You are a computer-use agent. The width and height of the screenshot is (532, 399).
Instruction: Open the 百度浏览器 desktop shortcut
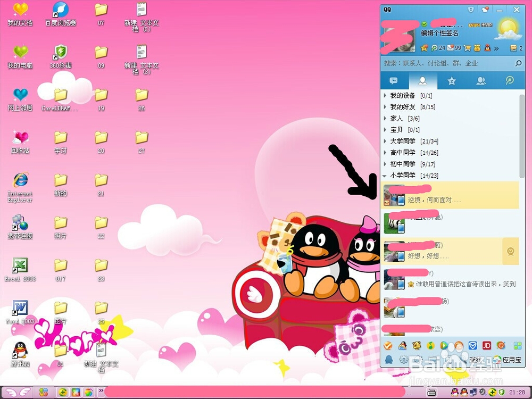(61, 14)
